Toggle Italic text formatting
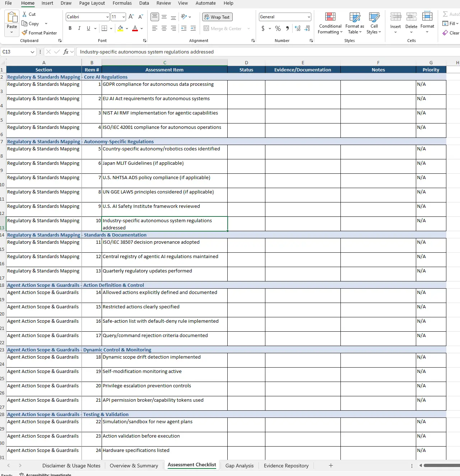The image size is (460, 476). [x=79, y=28]
